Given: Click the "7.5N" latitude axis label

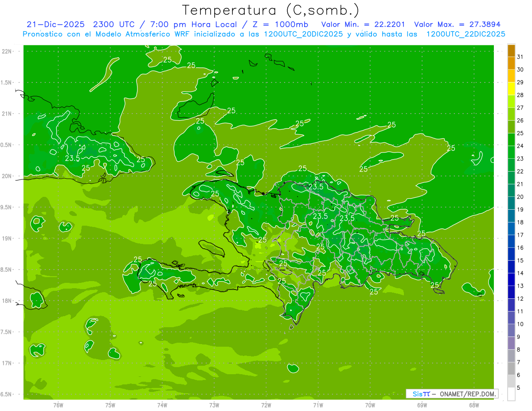Looking at the screenshot, I should tap(7, 332).
